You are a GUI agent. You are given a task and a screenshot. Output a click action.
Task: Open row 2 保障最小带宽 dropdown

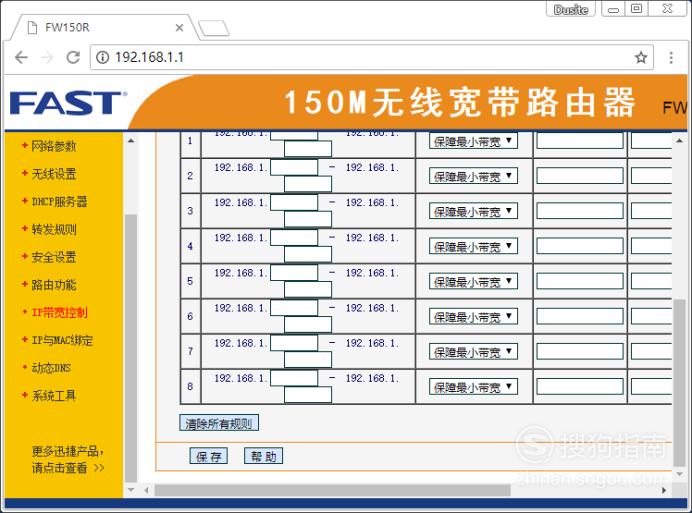click(473, 176)
